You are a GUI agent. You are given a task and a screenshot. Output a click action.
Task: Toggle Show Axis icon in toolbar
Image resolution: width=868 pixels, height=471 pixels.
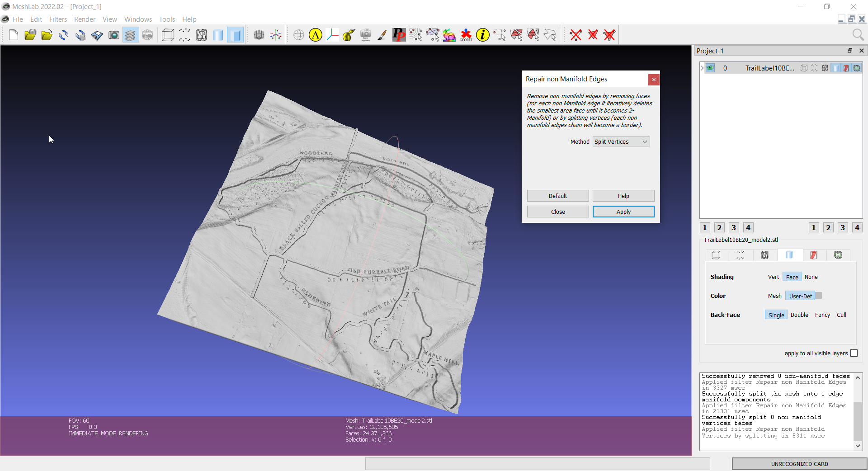(276, 35)
